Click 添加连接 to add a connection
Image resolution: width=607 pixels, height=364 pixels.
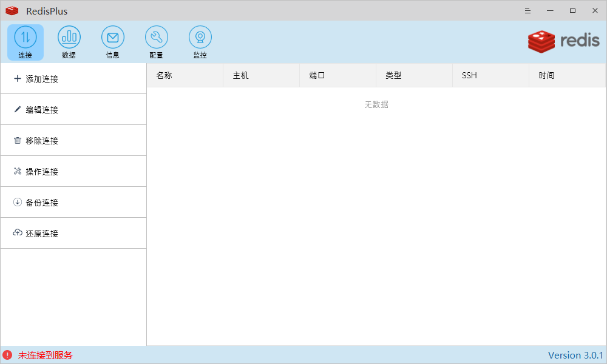tap(36, 78)
